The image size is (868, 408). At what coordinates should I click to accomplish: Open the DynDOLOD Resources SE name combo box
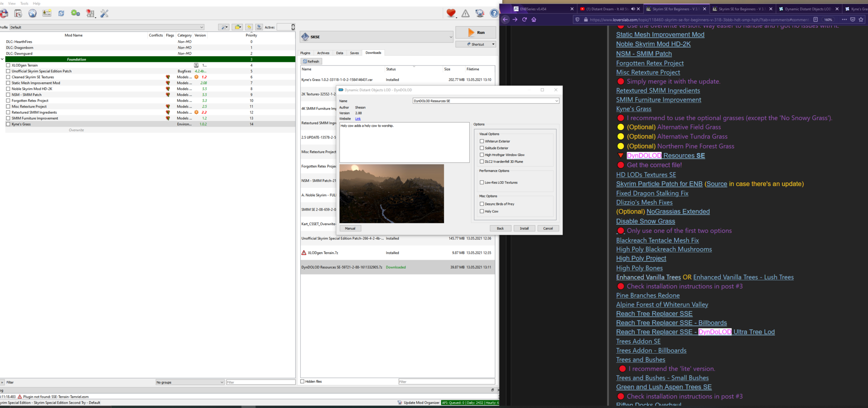pyautogui.click(x=486, y=101)
